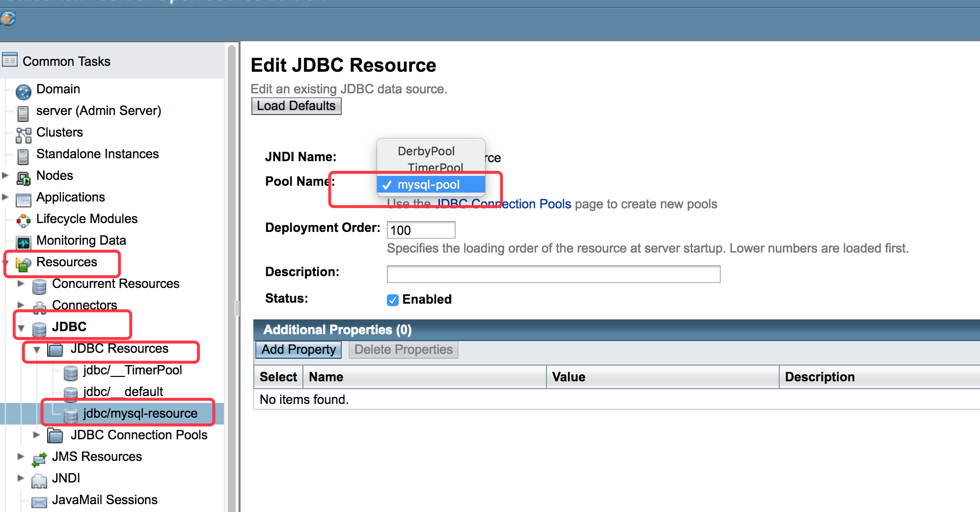Click the Clusters icon in sidebar

23,135
